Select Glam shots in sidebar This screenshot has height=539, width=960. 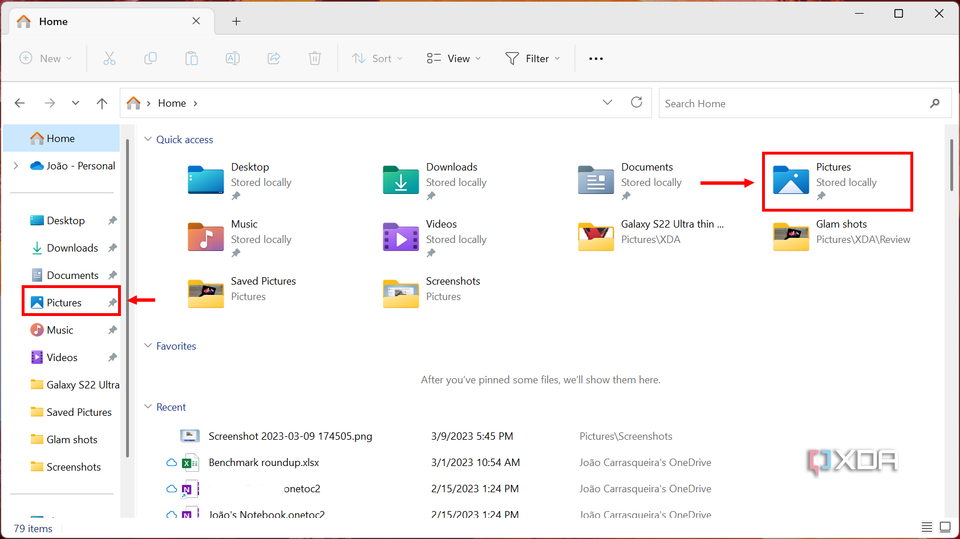pos(64,439)
